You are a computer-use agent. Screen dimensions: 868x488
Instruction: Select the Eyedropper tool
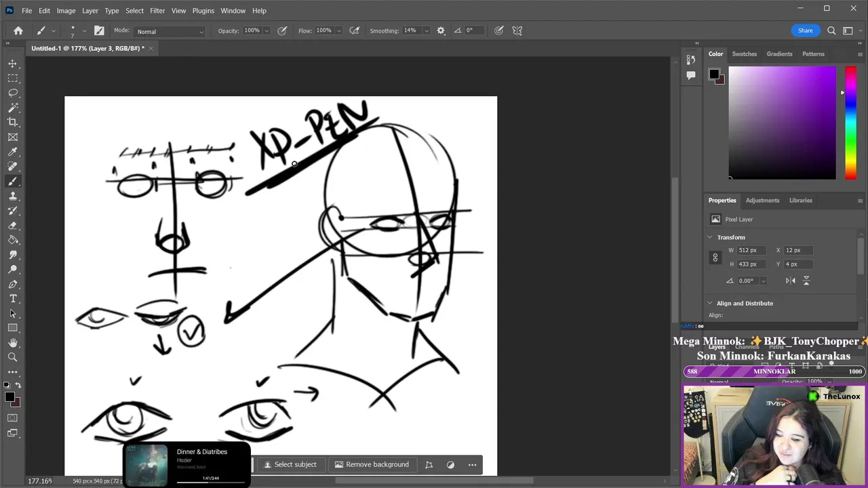pos(13,152)
